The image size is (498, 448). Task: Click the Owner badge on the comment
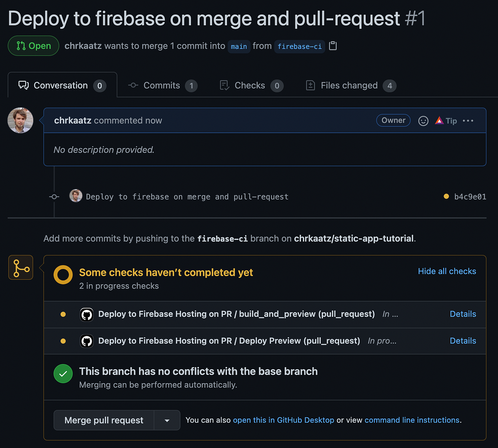[x=393, y=120]
